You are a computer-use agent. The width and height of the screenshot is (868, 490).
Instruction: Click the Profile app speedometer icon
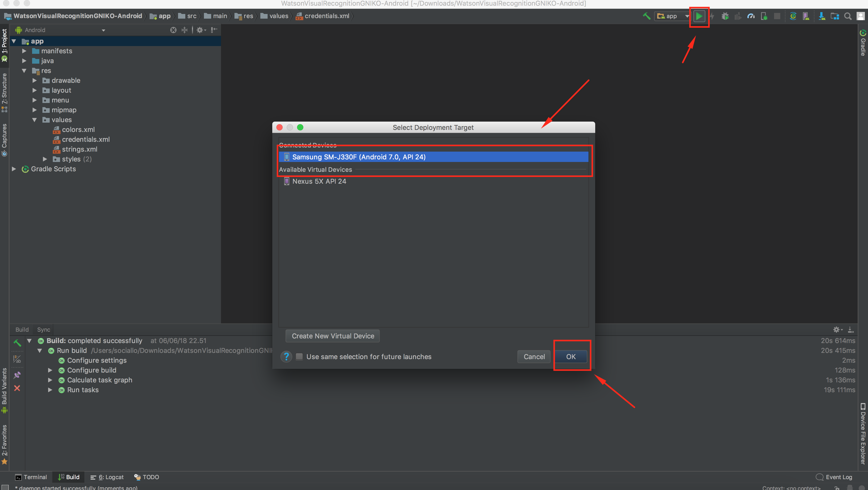click(751, 16)
